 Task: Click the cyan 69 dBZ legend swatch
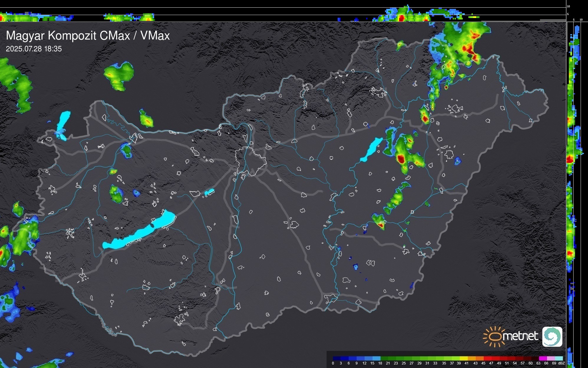coord(559,358)
